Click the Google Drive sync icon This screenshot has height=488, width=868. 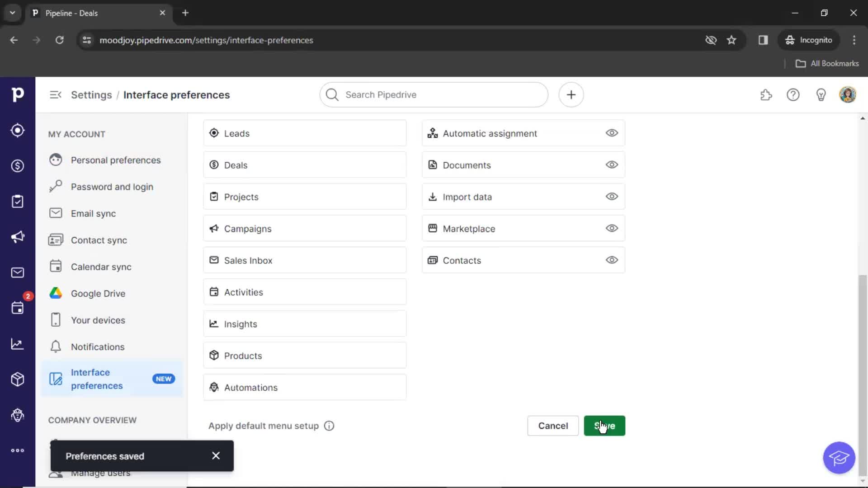(x=56, y=293)
